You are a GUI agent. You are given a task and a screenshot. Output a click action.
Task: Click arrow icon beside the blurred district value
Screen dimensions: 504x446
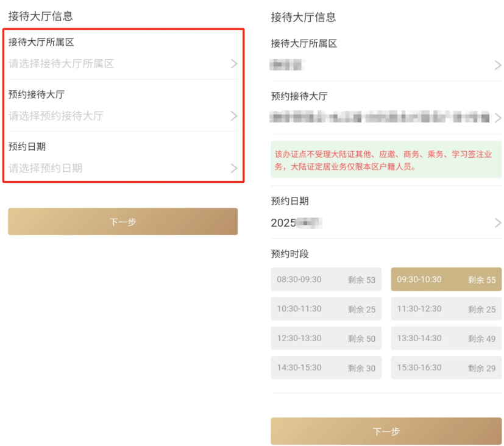[498, 65]
